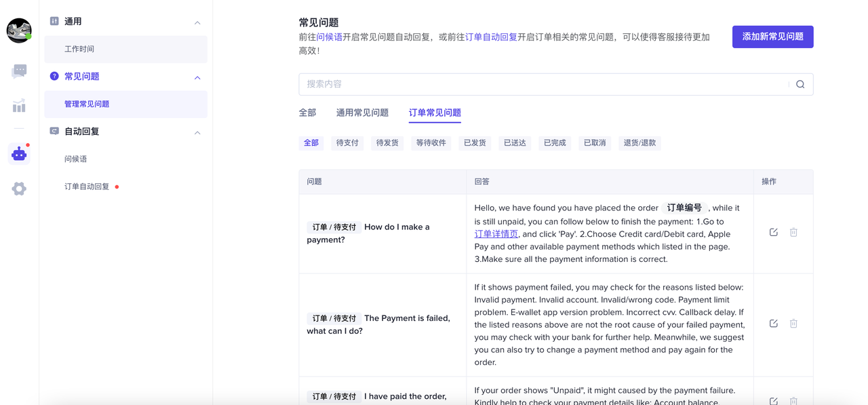Click the 订单详情页 link in the answer
868x405 pixels.
coord(496,234)
